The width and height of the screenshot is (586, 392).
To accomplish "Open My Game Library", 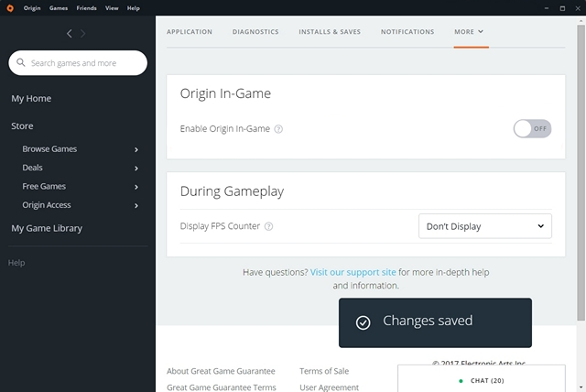I will [47, 228].
